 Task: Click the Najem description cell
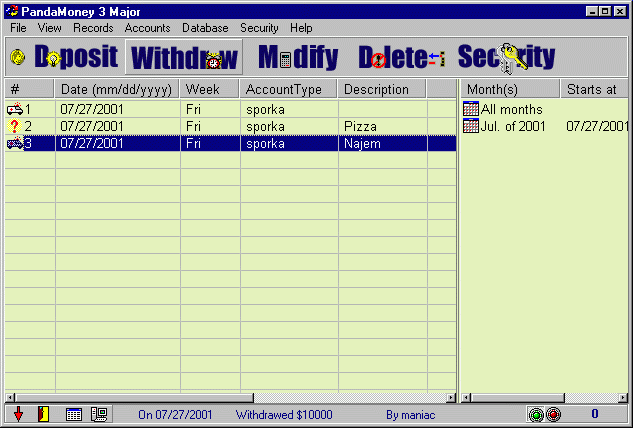coord(383,143)
